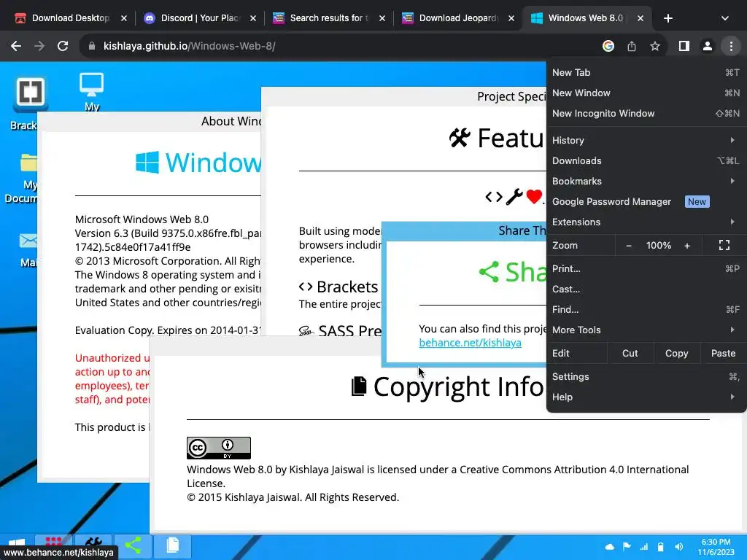
Task: View site info via the lock icon
Action: tap(92, 46)
